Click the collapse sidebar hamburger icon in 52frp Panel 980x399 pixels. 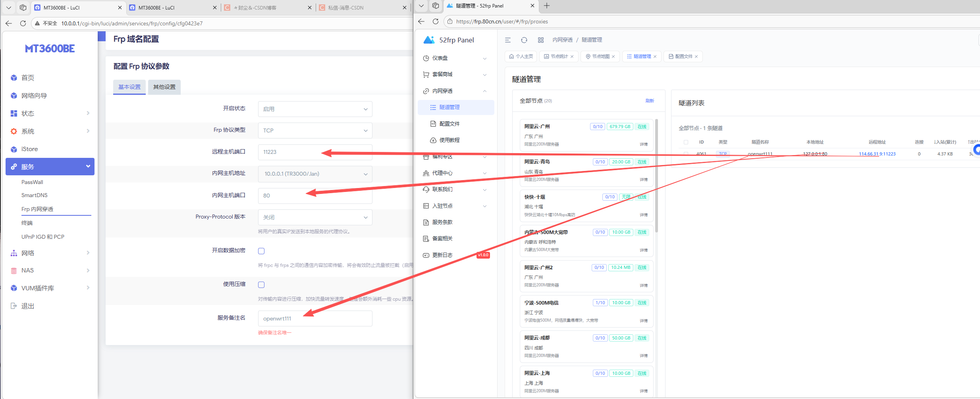507,40
